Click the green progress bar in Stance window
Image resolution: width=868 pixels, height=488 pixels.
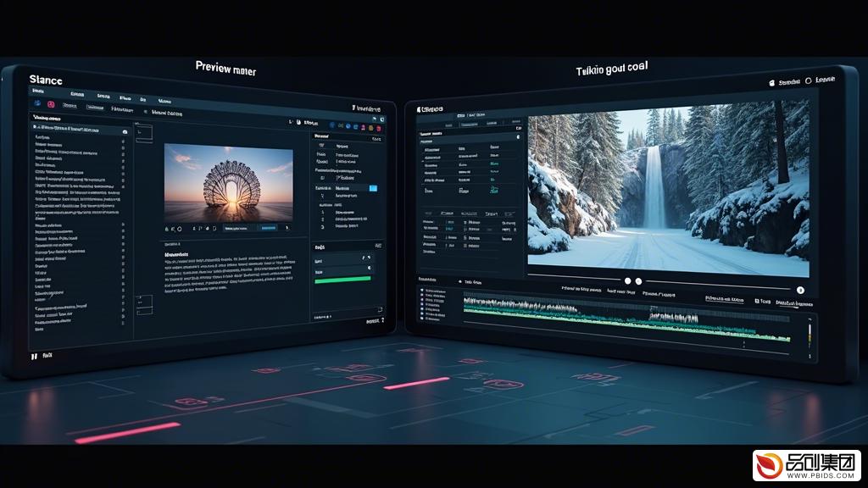342,280
